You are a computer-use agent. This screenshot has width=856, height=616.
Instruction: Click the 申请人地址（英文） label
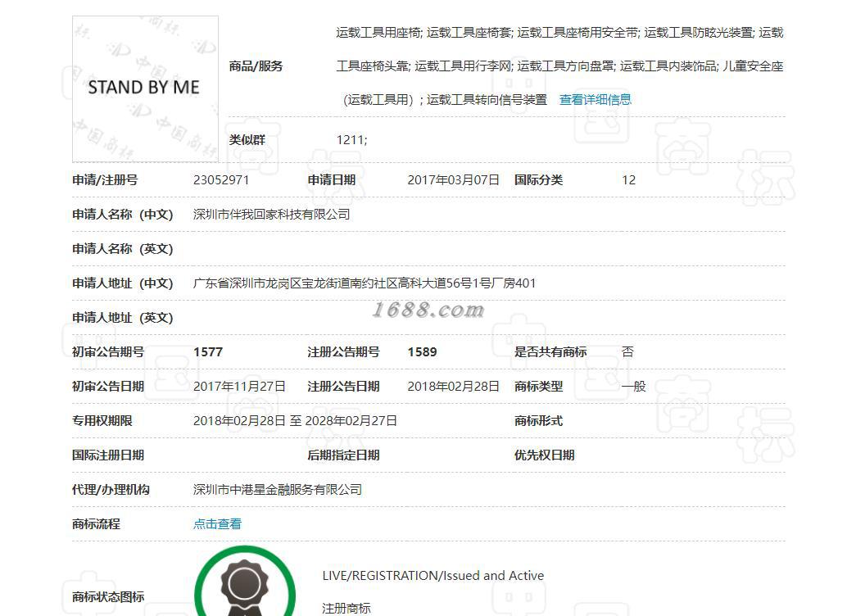(x=123, y=318)
